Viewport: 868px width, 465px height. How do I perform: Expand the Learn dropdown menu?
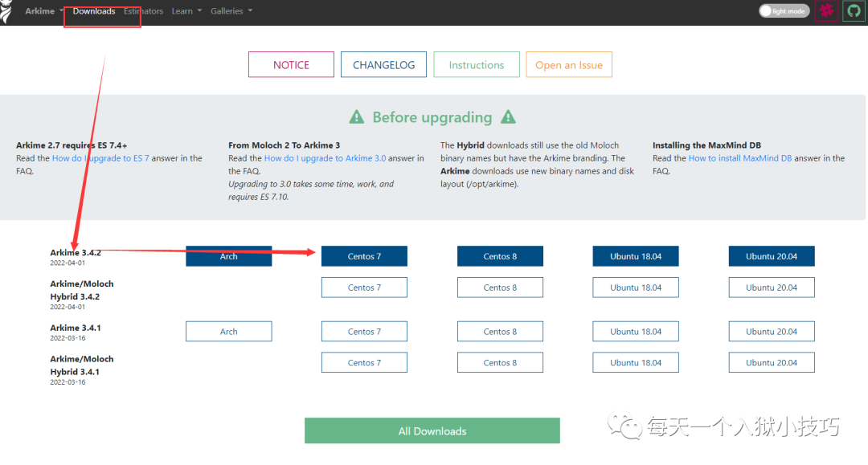pyautogui.click(x=186, y=11)
